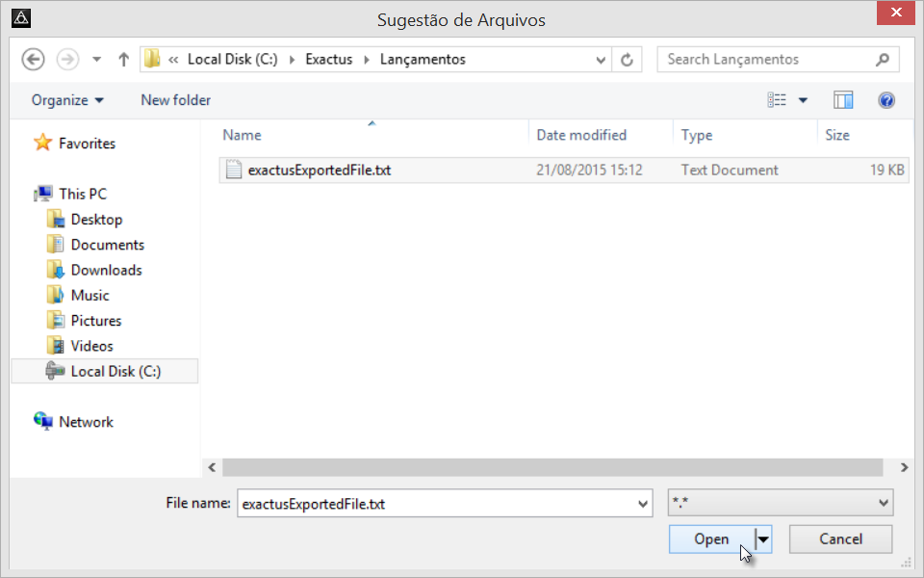Toggle the preview pane icon

[843, 100]
